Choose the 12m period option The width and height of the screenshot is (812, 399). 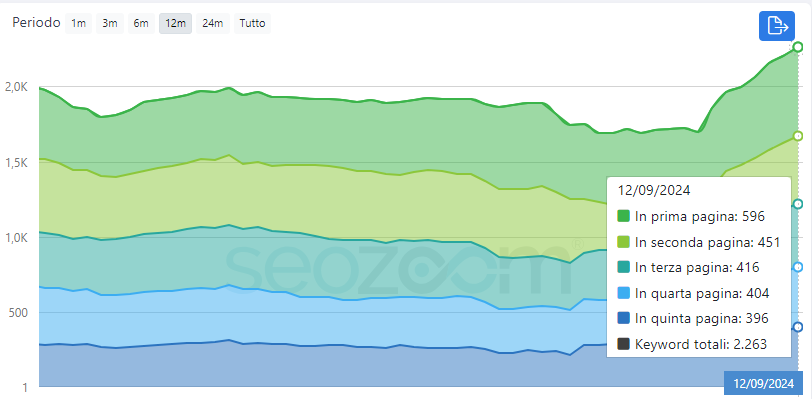point(176,23)
